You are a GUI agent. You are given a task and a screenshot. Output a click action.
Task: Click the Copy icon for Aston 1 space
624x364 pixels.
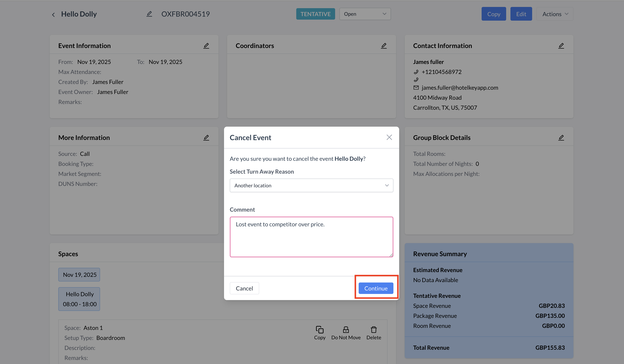click(319, 330)
